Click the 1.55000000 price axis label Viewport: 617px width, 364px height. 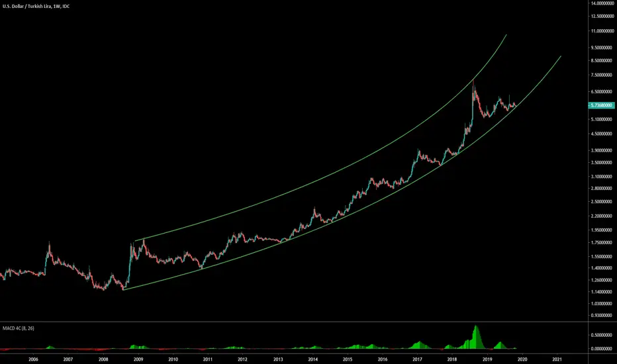click(x=602, y=256)
